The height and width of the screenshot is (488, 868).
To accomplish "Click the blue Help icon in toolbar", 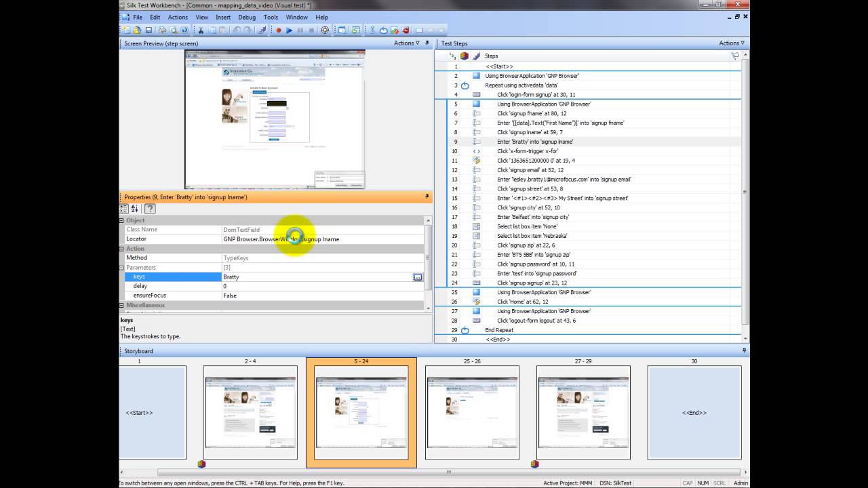I will coord(184,30).
